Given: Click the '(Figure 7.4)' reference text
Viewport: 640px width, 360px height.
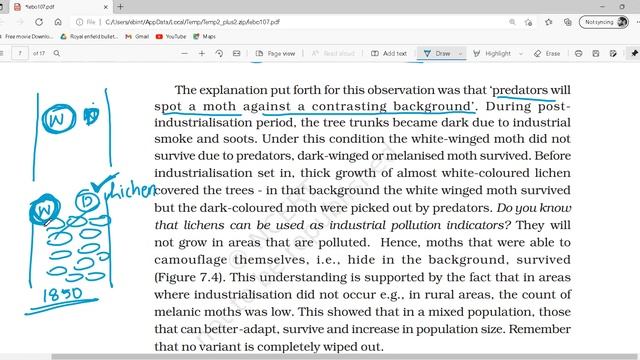Looking at the screenshot, I should pyautogui.click(x=190, y=278).
